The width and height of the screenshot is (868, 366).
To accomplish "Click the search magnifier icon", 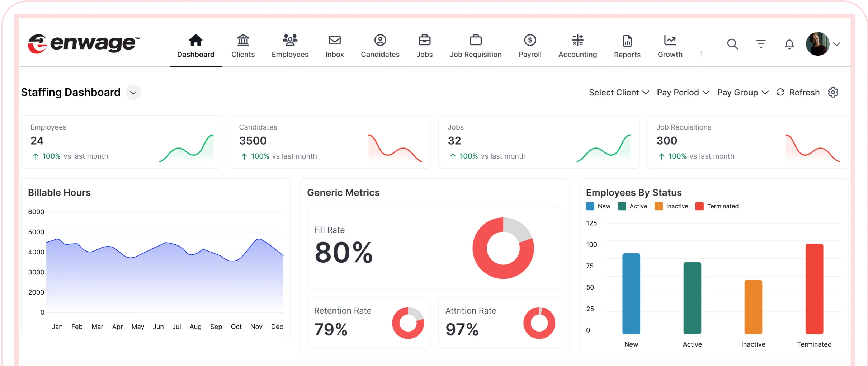I will (732, 44).
